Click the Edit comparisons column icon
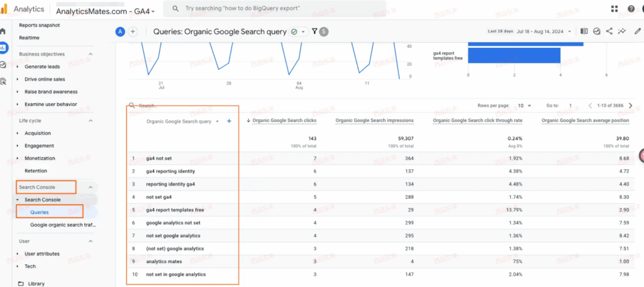The image size is (644, 287). pos(584,31)
